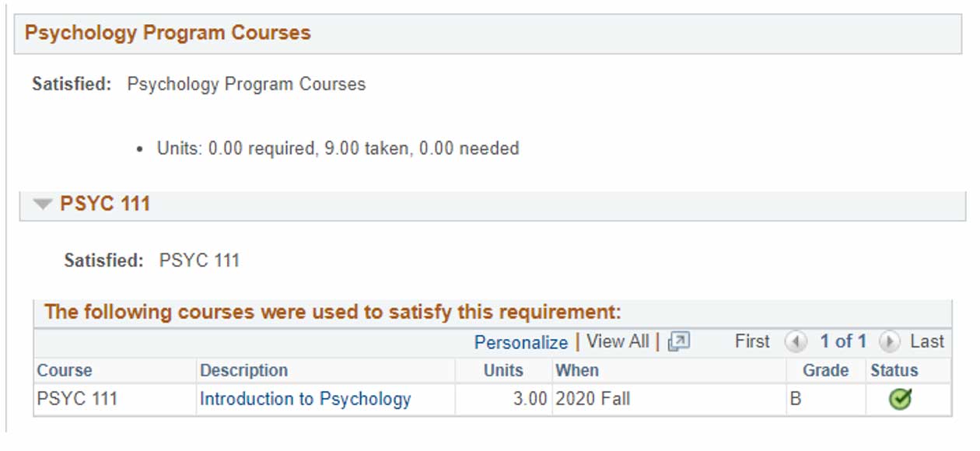Jump to the Last row link

pos(927,341)
